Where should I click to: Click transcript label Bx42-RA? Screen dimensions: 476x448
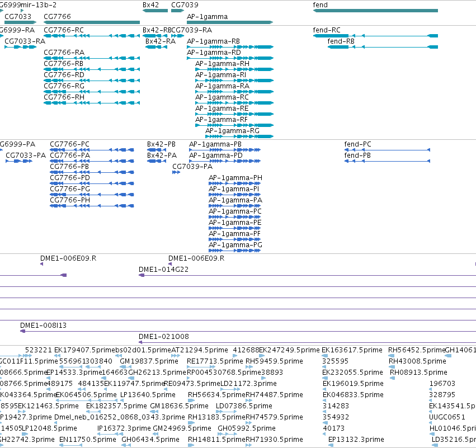pyautogui.click(x=161, y=41)
